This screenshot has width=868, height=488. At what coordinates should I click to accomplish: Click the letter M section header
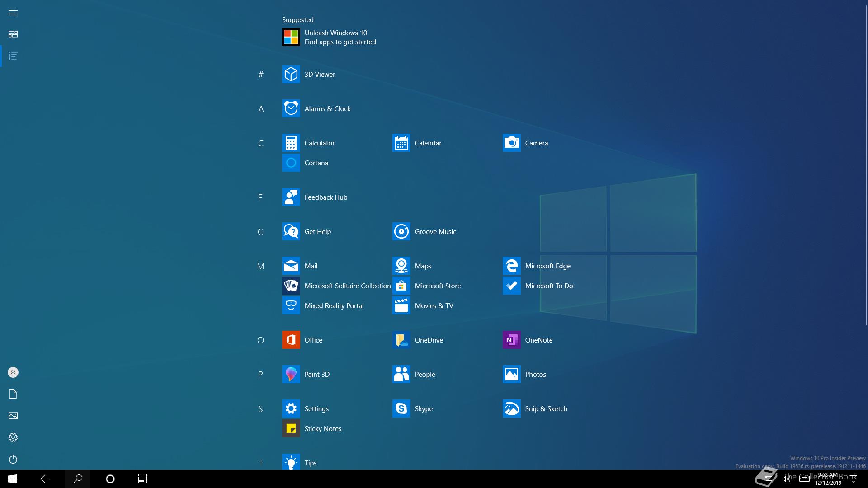pyautogui.click(x=261, y=266)
